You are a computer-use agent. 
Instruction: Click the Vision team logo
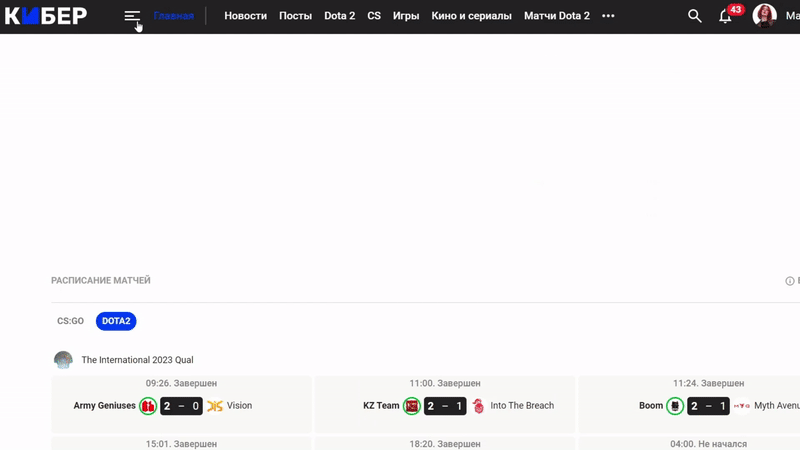tap(215, 406)
